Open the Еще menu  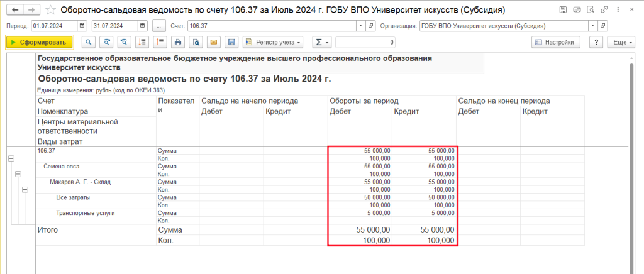click(623, 42)
